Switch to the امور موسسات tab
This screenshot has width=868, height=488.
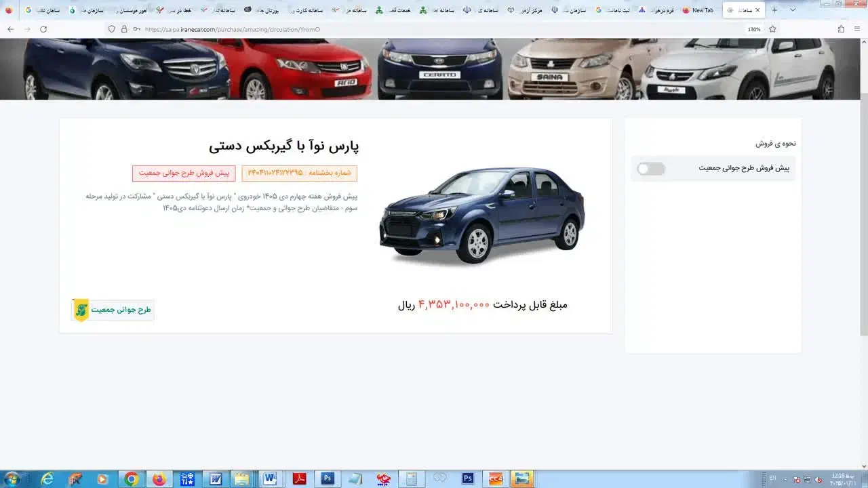132,10
